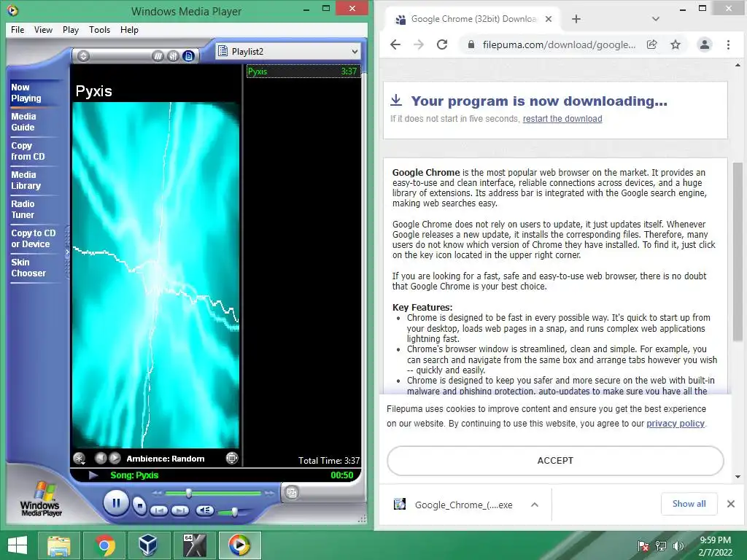Open the Chrome profile avatar menu
The width and height of the screenshot is (747, 560).
(x=704, y=44)
